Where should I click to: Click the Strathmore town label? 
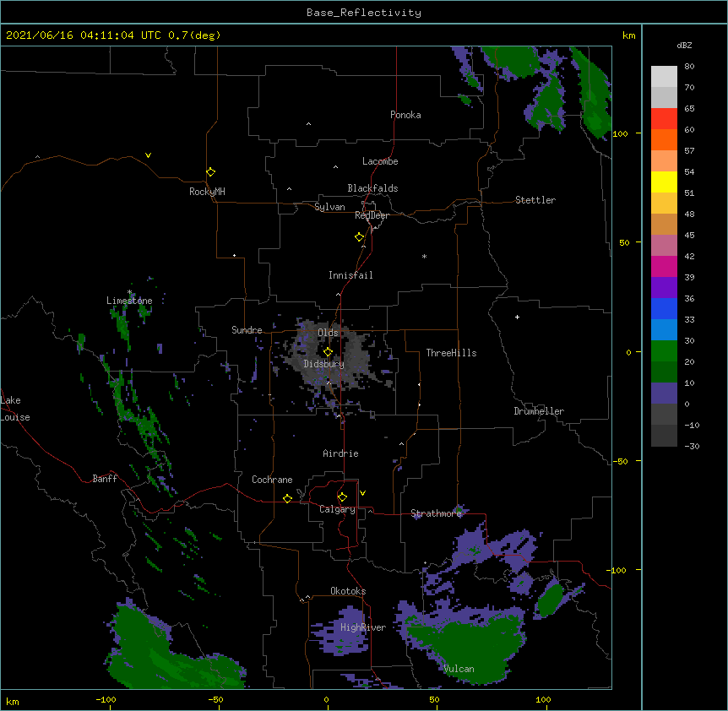coord(436,513)
